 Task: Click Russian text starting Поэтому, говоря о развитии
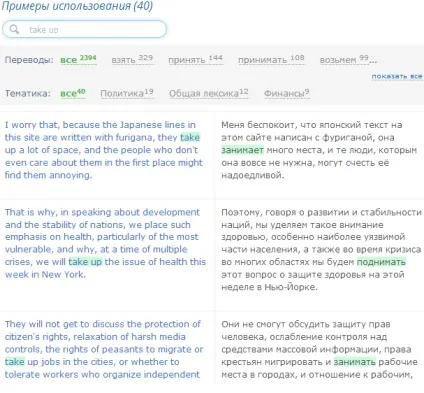(321, 249)
